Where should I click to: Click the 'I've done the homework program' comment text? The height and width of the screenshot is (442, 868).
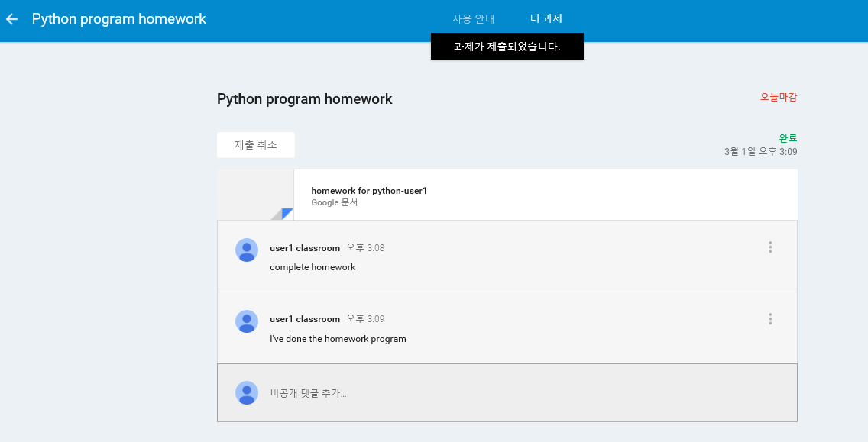tap(338, 339)
